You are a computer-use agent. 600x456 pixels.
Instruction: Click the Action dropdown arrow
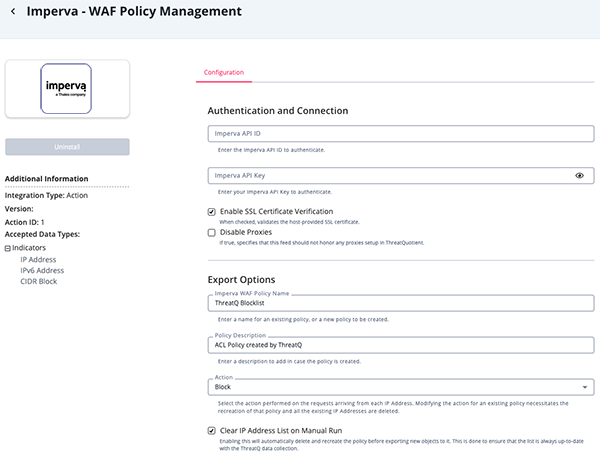(x=583, y=386)
